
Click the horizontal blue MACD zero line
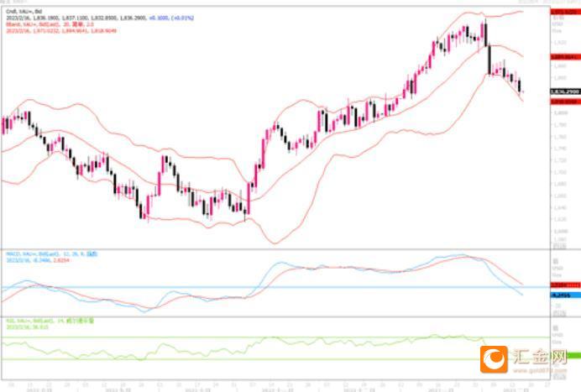tap(275, 287)
